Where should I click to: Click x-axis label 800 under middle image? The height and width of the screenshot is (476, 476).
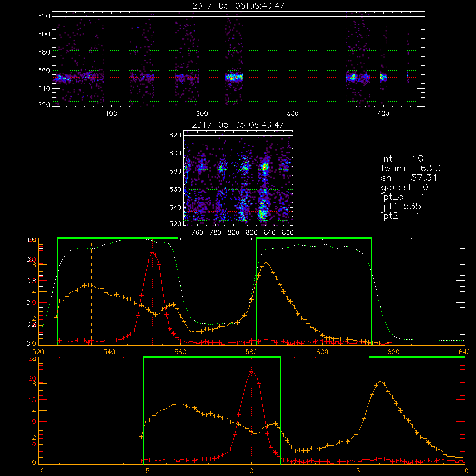coord(233,233)
